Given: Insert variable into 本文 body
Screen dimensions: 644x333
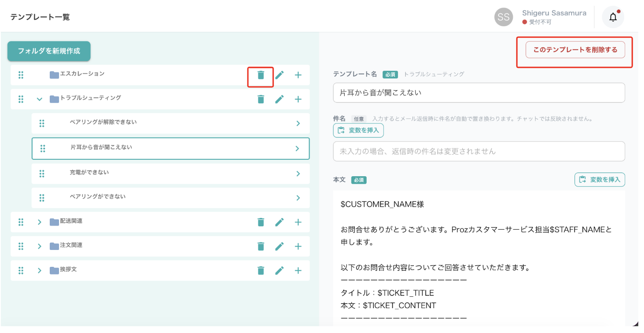Looking at the screenshot, I should 600,180.
